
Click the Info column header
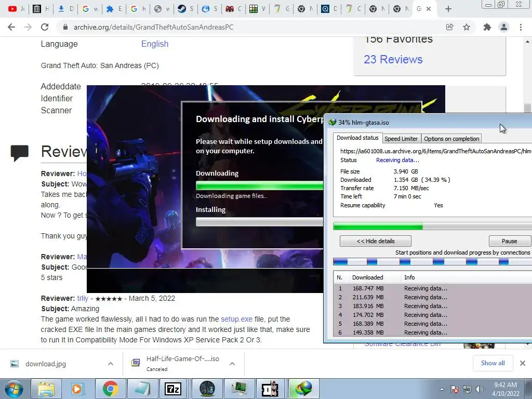point(467,277)
